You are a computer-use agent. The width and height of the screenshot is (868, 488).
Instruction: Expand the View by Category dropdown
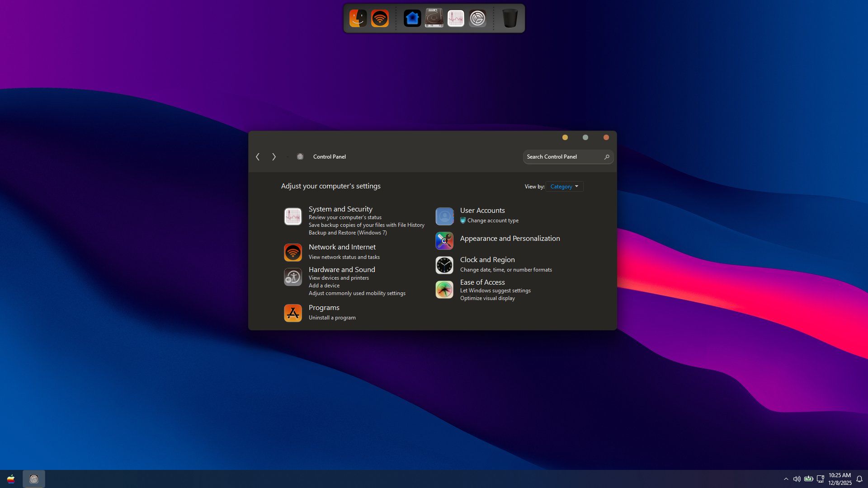(564, 187)
